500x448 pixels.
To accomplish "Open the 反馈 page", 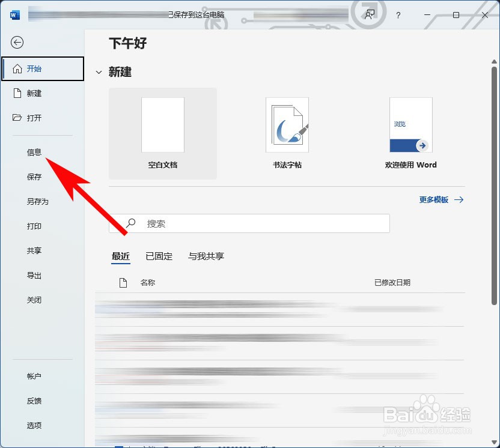I will [x=34, y=401].
